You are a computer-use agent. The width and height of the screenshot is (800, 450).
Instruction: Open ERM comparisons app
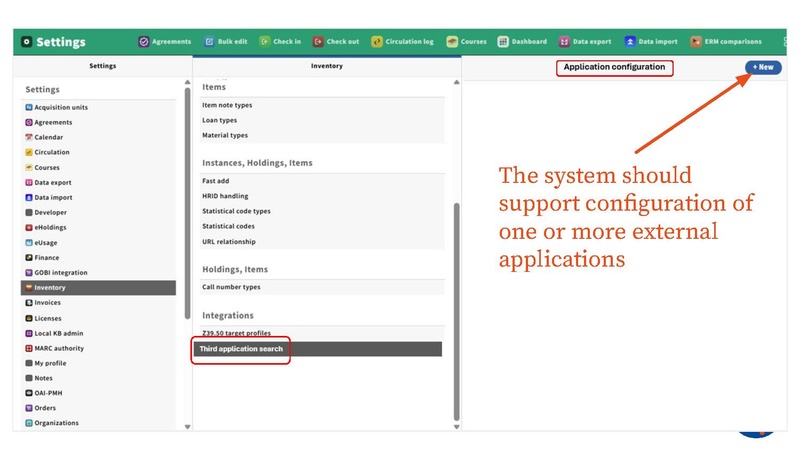click(x=697, y=42)
